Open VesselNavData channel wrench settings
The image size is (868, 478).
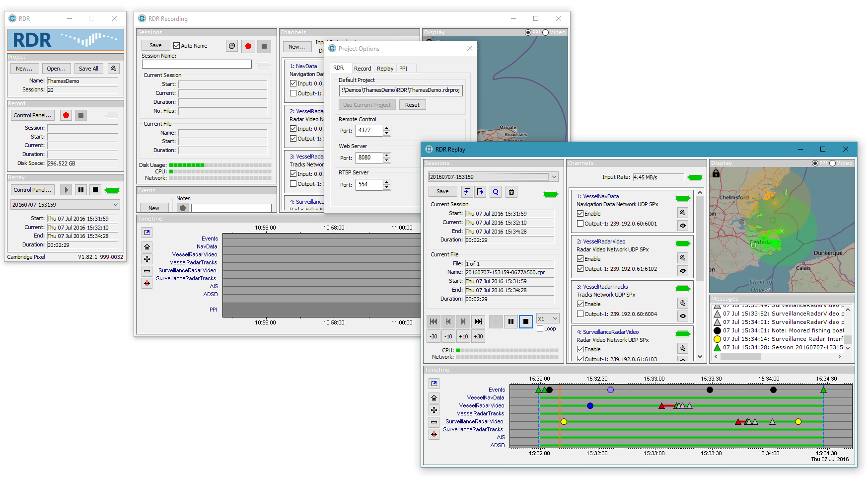(683, 213)
